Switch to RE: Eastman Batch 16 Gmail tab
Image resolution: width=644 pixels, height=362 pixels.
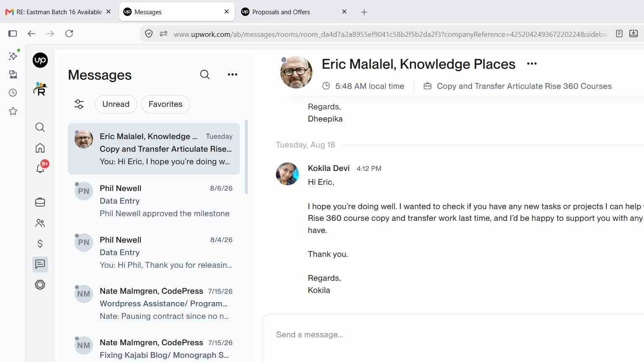tap(59, 12)
